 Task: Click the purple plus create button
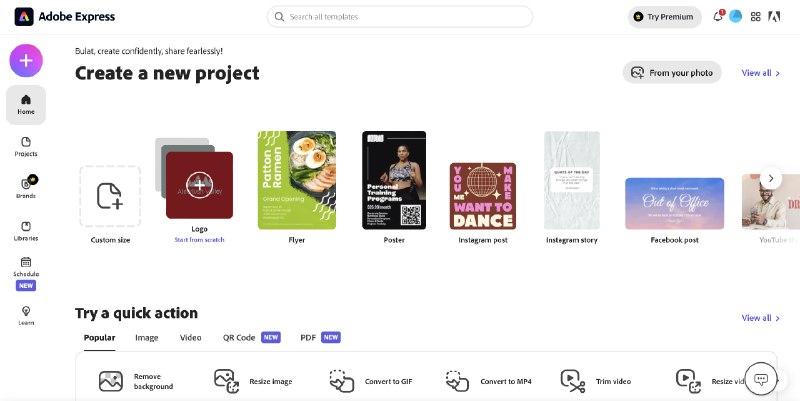click(26, 61)
